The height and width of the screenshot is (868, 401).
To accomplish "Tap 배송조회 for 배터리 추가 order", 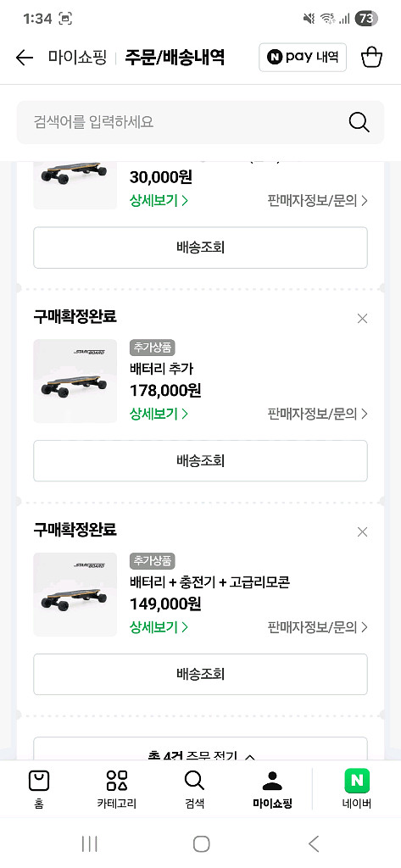I will point(200,460).
